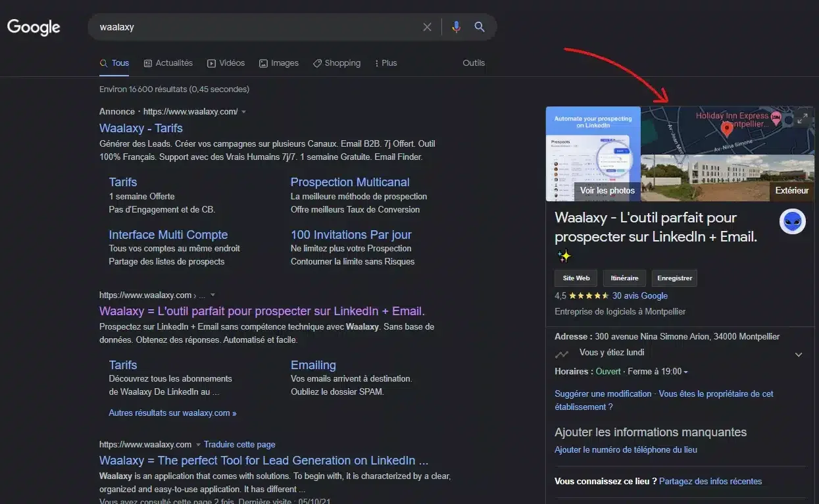
Task: Click the address 300 avenue Nina Simone Arion
Action: pyautogui.click(x=687, y=337)
